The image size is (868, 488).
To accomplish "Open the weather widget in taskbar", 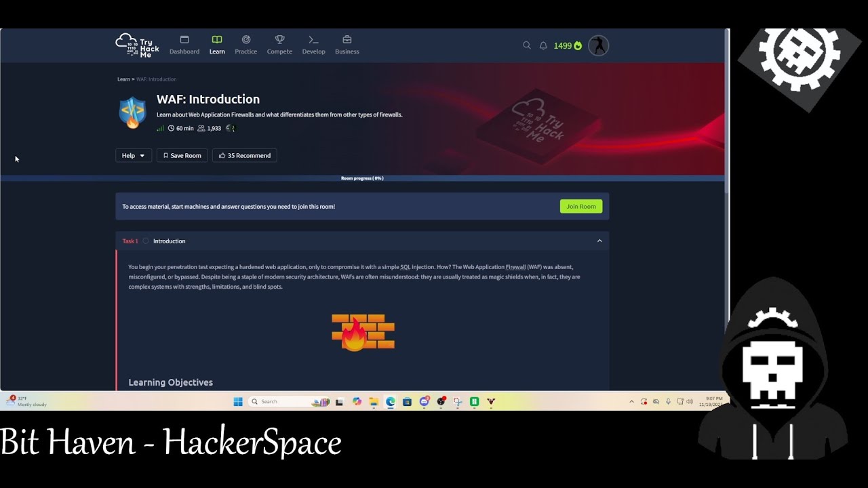I will coord(27,401).
